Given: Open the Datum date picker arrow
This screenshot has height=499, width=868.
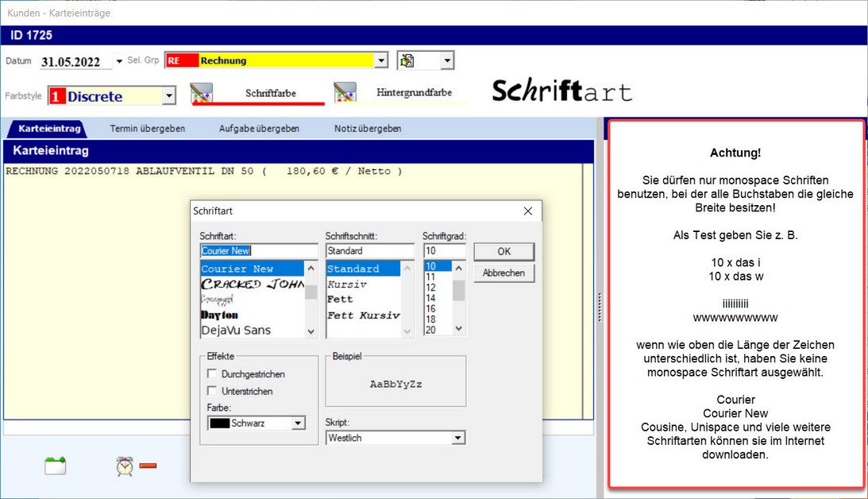Looking at the screenshot, I should (119, 61).
